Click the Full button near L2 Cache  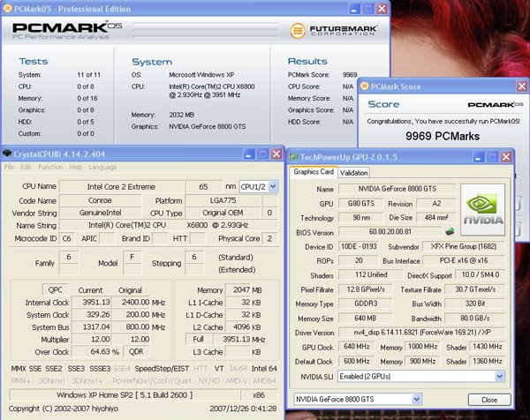point(199,339)
